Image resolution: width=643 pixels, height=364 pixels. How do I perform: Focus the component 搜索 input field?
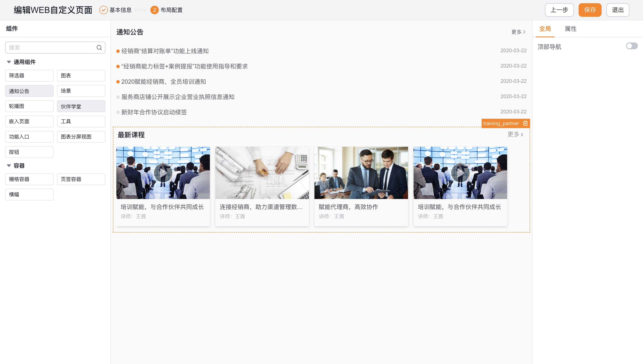[55, 48]
